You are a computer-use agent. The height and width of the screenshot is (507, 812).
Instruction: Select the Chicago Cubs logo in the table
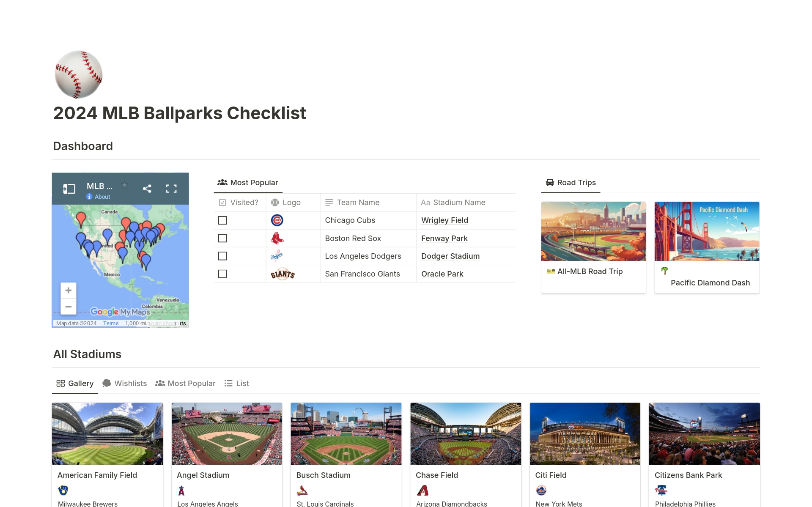point(277,220)
